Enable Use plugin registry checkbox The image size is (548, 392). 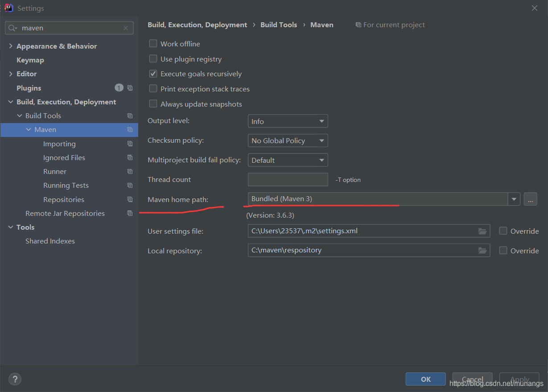153,59
